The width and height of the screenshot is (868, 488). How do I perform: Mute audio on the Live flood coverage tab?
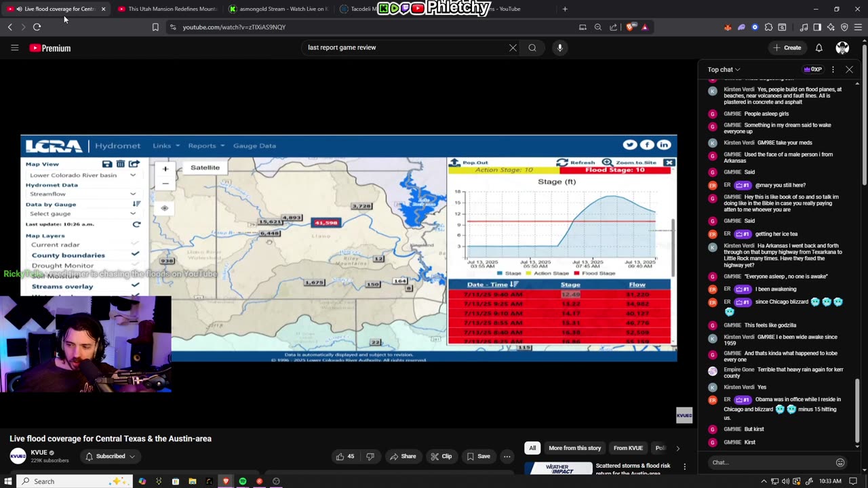(x=19, y=9)
